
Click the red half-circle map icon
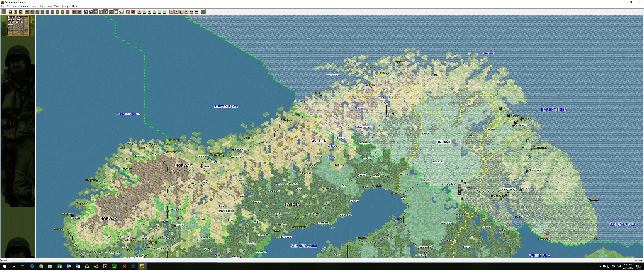point(128,12)
